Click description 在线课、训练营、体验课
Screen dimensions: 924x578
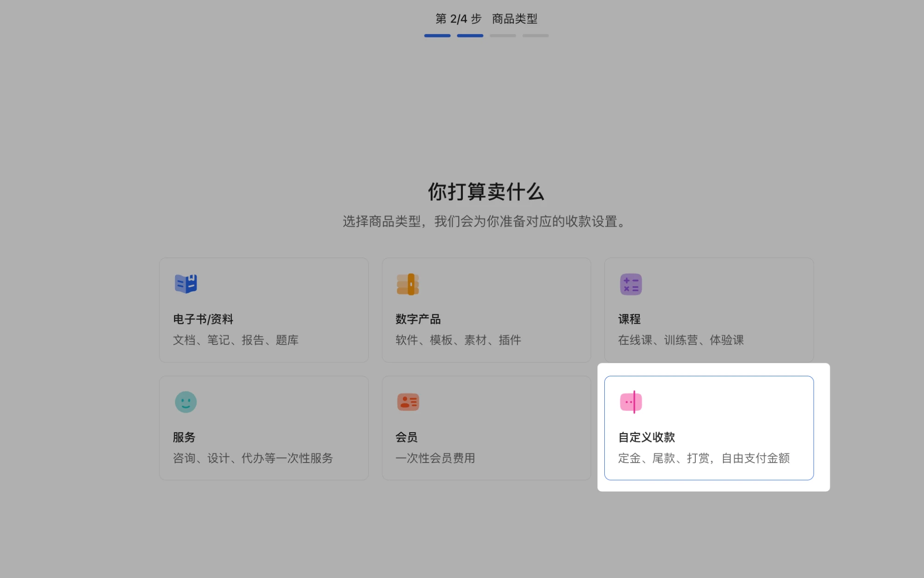point(681,340)
